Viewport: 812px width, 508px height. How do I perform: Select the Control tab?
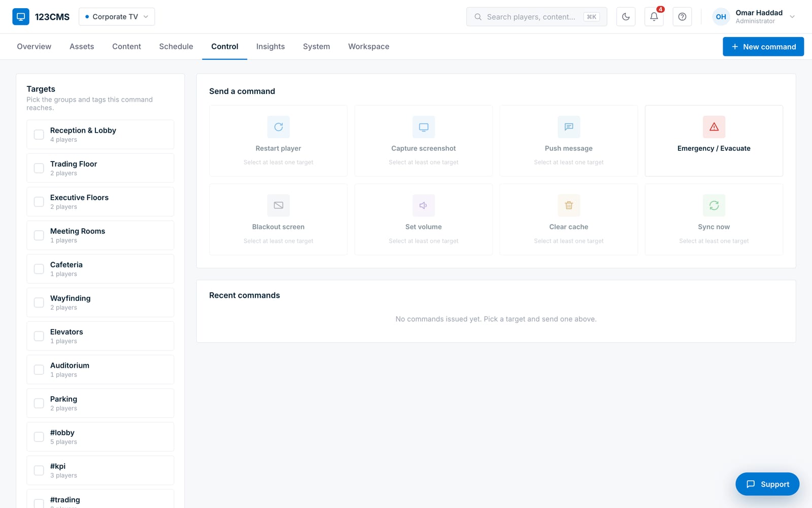point(225,46)
